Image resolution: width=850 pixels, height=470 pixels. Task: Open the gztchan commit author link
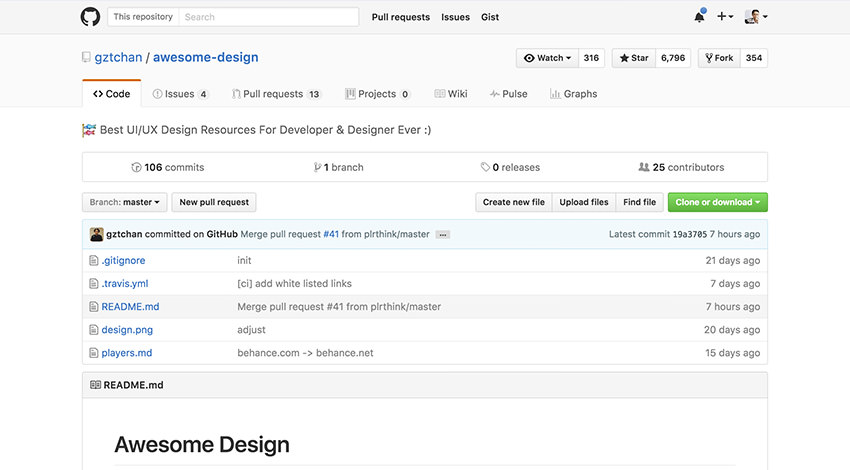[124, 234]
